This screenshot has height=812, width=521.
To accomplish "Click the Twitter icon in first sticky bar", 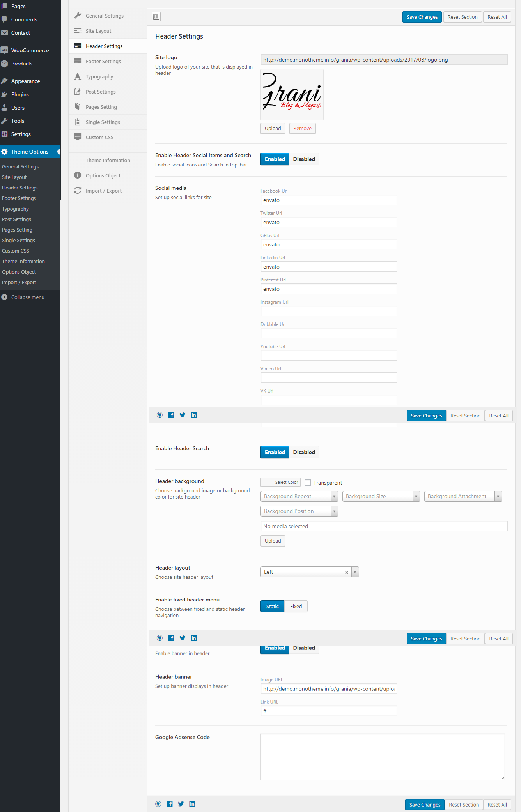I will [183, 415].
